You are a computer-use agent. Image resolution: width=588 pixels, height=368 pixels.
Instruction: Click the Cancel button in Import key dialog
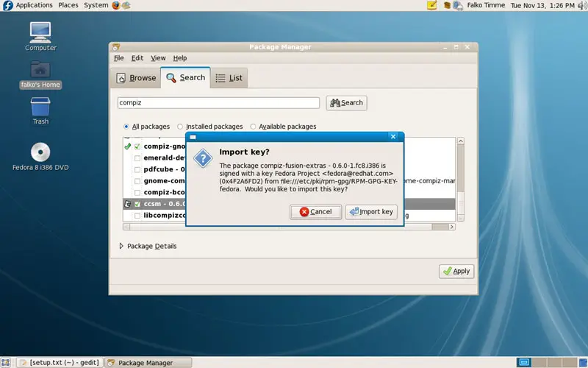[x=315, y=212]
